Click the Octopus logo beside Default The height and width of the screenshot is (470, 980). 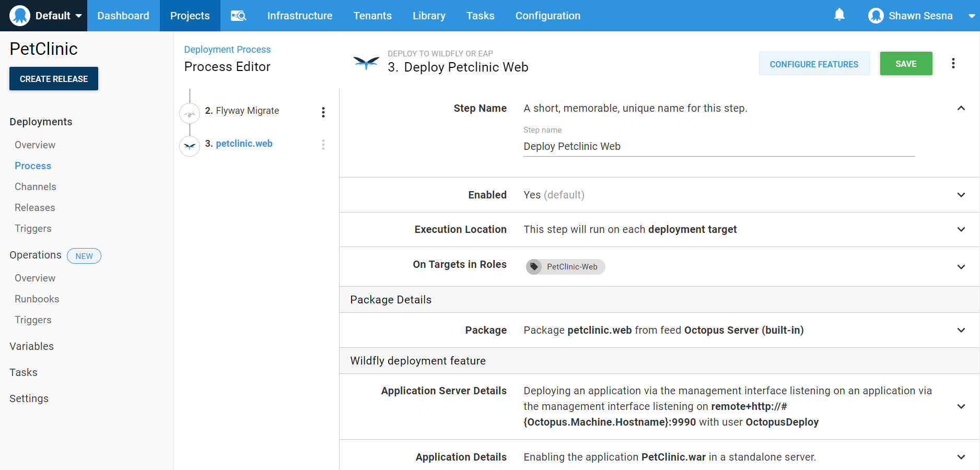click(20, 16)
